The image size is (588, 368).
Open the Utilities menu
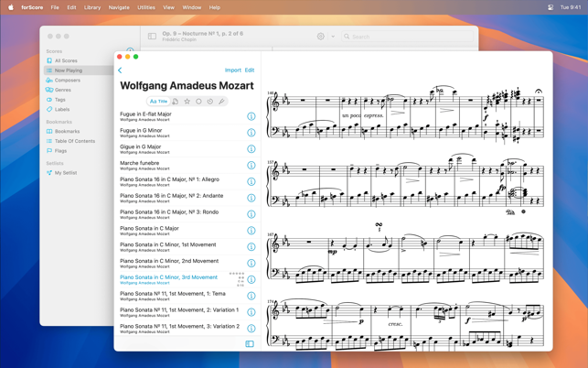click(x=146, y=7)
